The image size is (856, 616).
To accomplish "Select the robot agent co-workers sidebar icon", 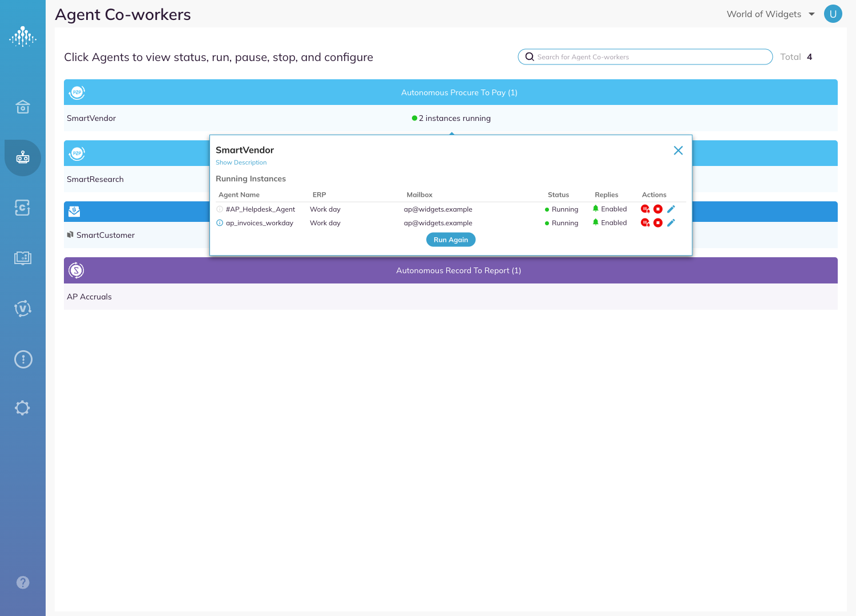I will [x=23, y=157].
